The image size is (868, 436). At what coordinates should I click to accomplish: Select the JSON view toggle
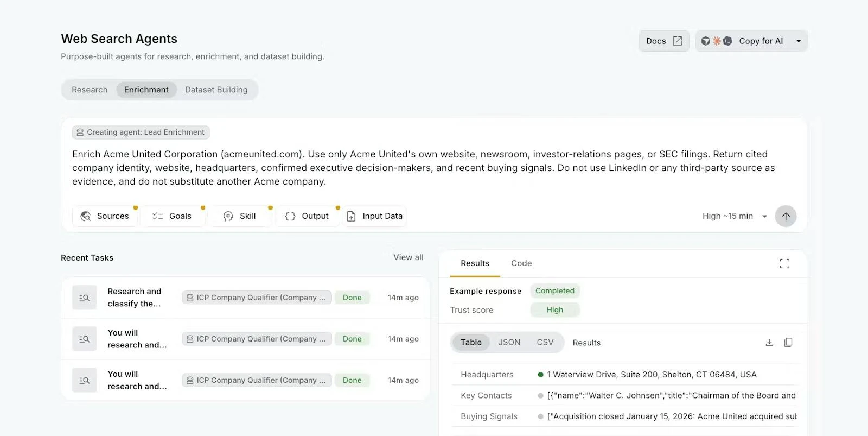509,343
